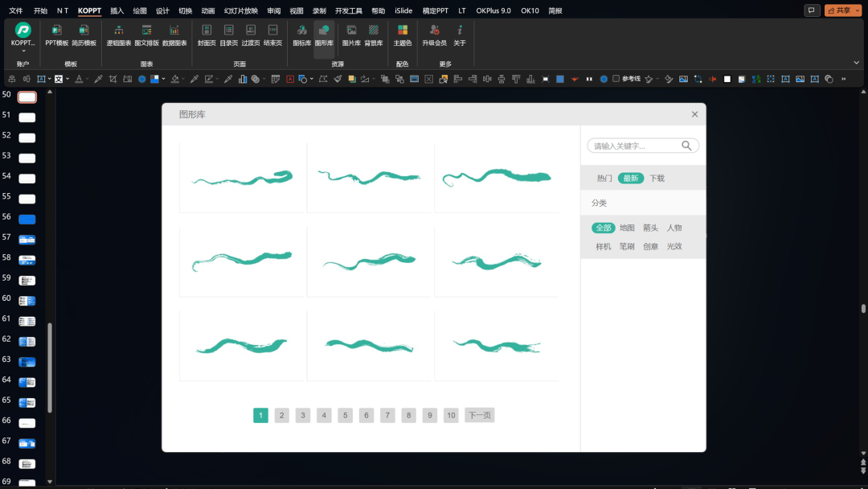
Task: Select slide 56 thumbnail
Action: click(x=27, y=220)
